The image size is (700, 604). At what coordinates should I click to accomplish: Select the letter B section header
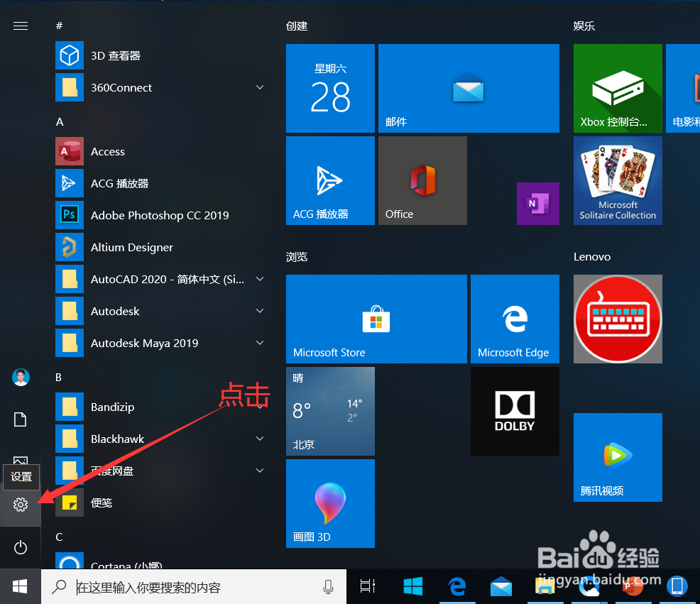[58, 377]
